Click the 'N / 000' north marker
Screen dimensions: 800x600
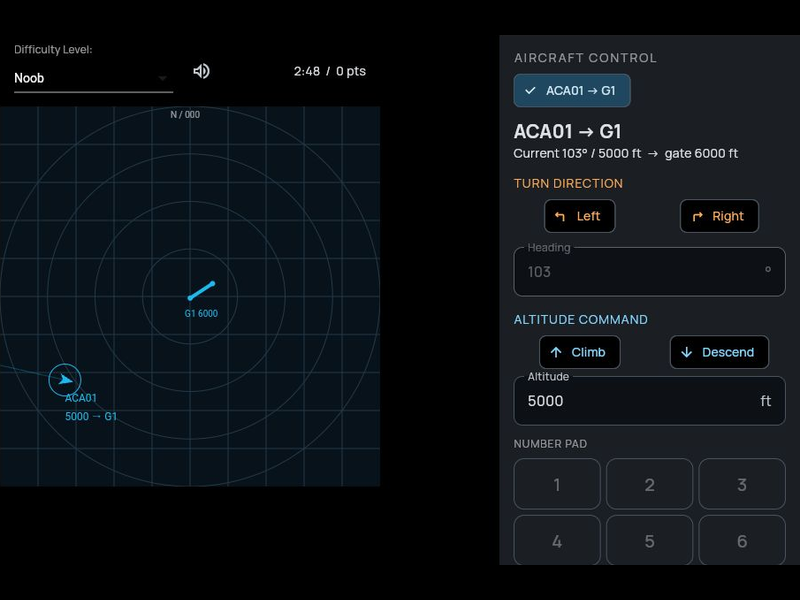185,114
